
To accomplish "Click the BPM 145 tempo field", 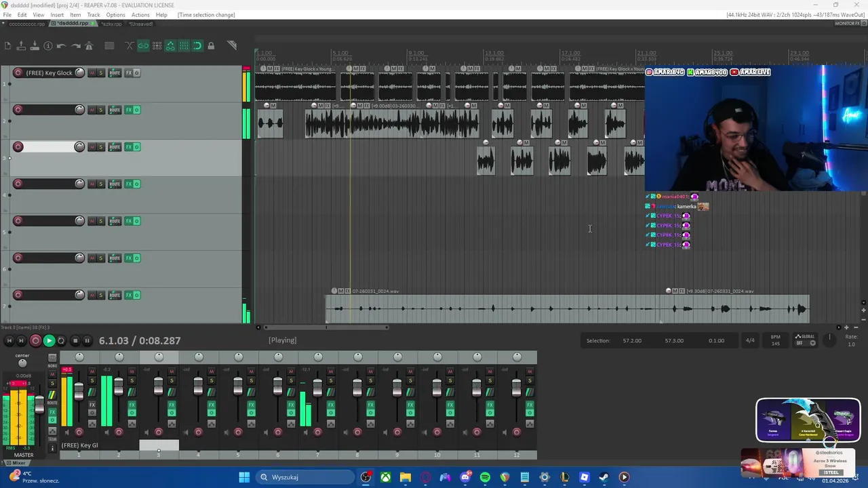I will coord(775,340).
